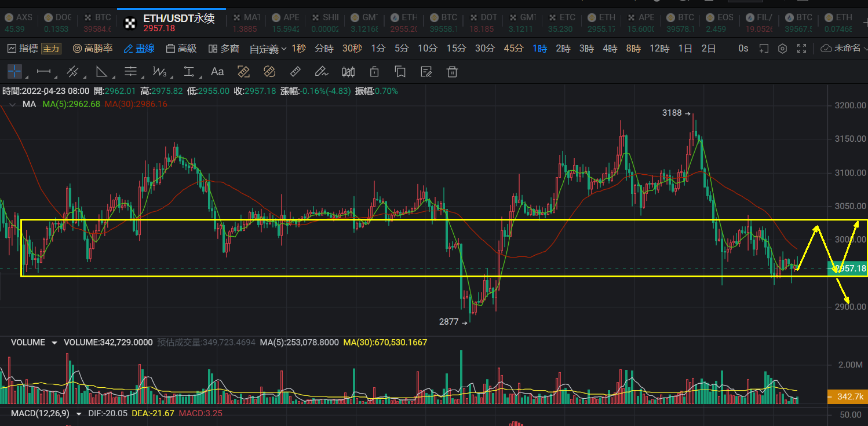Switch to the 30秒 timeframe
Screen dimensions: 868x426
pos(352,49)
